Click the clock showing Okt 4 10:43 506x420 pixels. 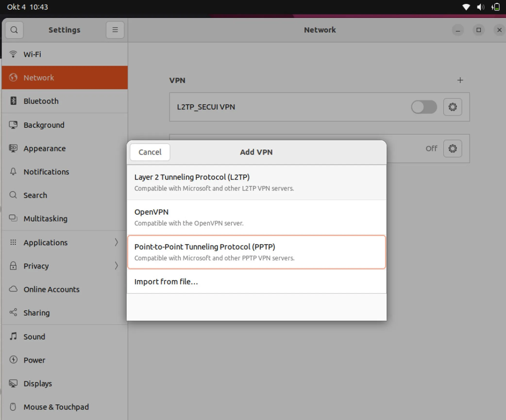pos(27,7)
